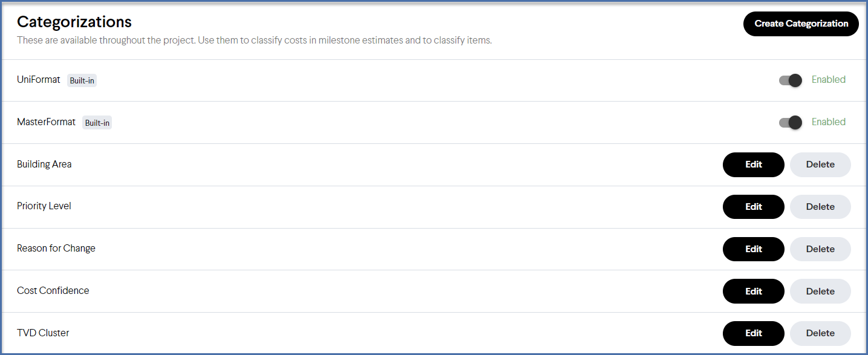Delete the TVD Cluster categorization

click(820, 333)
